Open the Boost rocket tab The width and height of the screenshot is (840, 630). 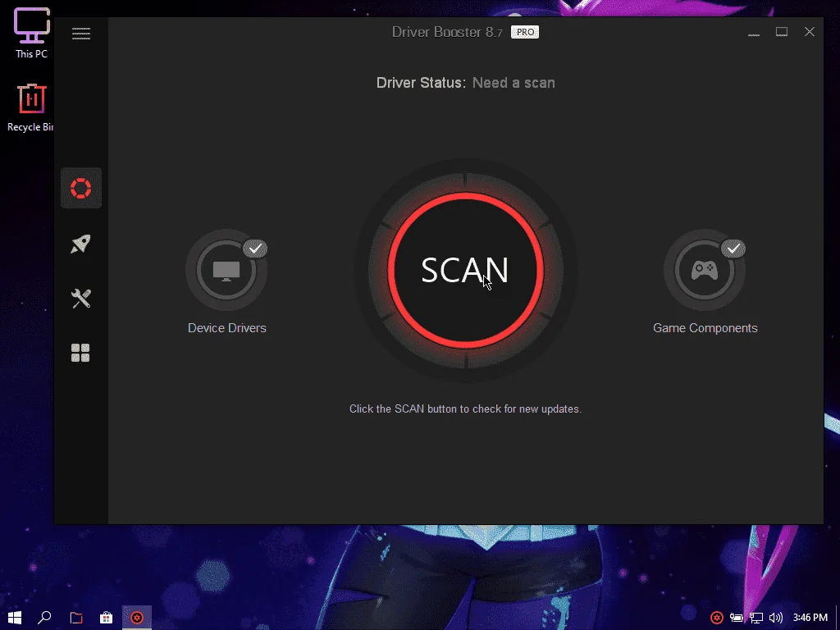point(81,244)
